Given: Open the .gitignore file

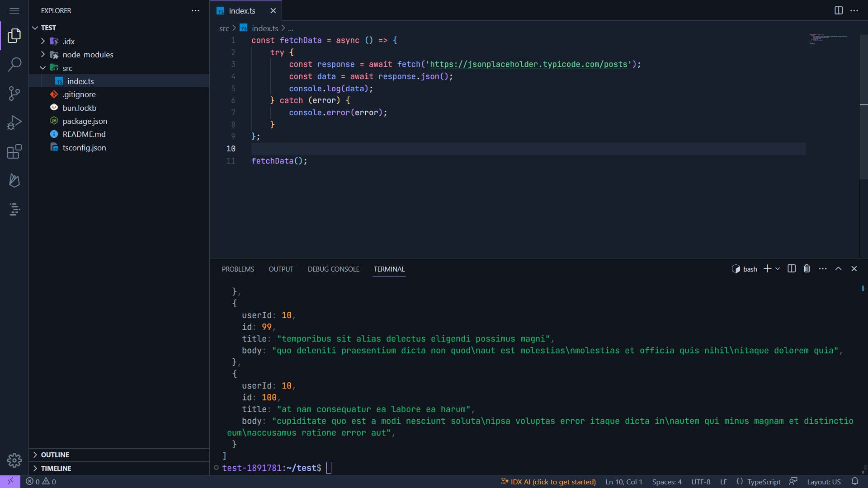Looking at the screenshot, I should pos(119,94).
